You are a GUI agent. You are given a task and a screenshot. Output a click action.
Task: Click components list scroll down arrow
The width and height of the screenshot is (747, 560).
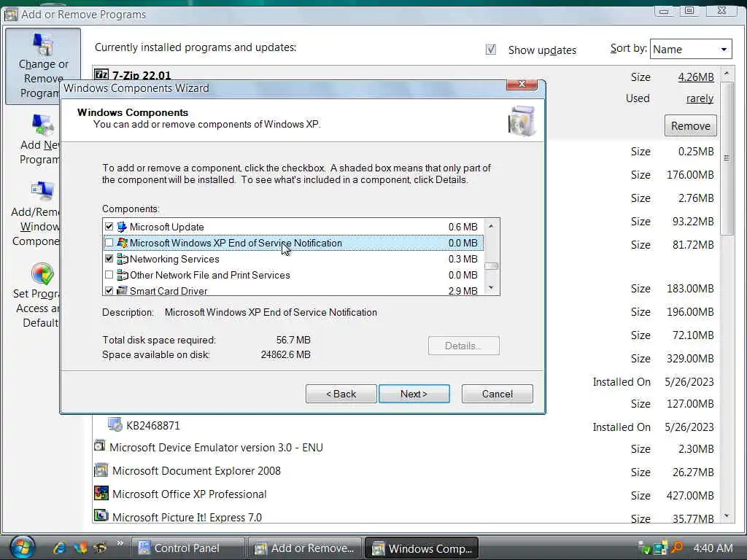(x=491, y=287)
